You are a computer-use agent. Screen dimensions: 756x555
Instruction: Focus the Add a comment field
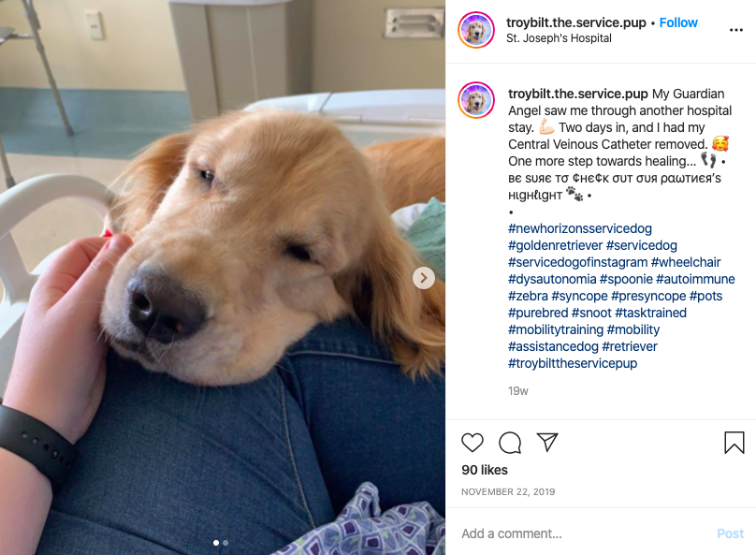coord(584,533)
